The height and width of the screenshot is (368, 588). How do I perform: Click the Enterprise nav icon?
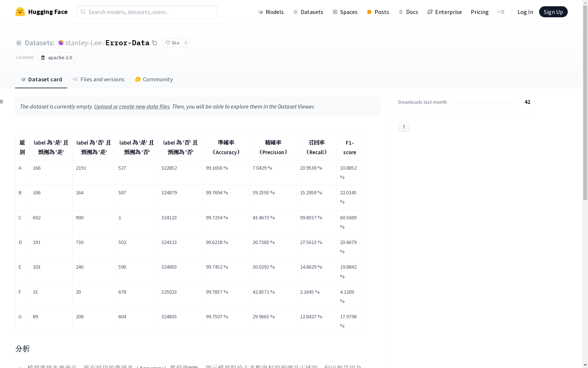coord(430,12)
